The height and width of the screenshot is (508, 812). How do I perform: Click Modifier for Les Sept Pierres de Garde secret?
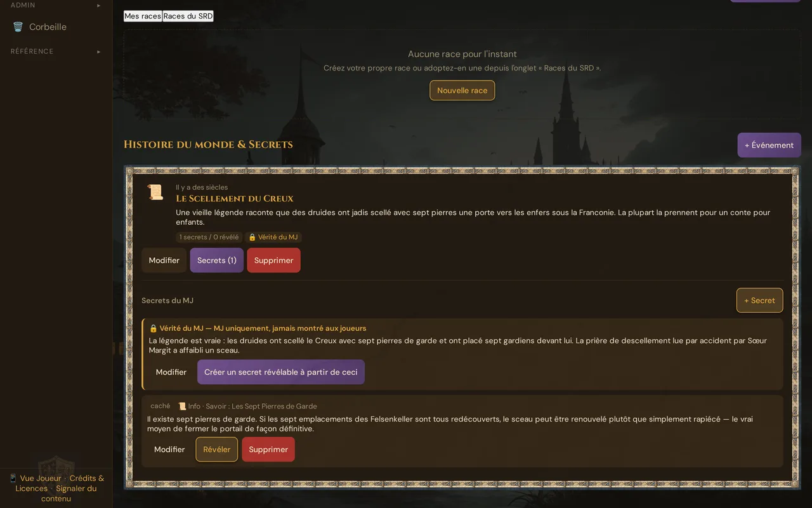(169, 450)
